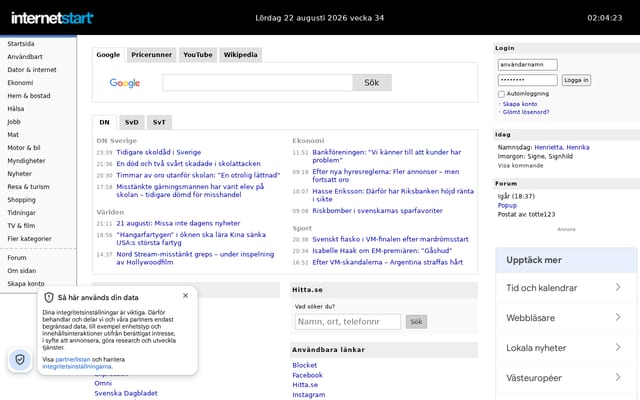
Task: Select the DN news tab
Action: click(104, 122)
